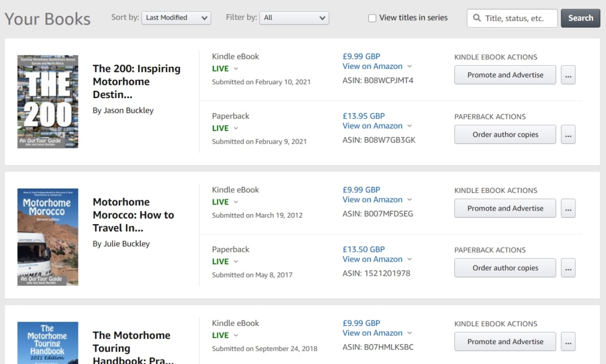
Task: Expand the LIVE status dropdown for The 200 Kindle eBook
Action: 235,68
